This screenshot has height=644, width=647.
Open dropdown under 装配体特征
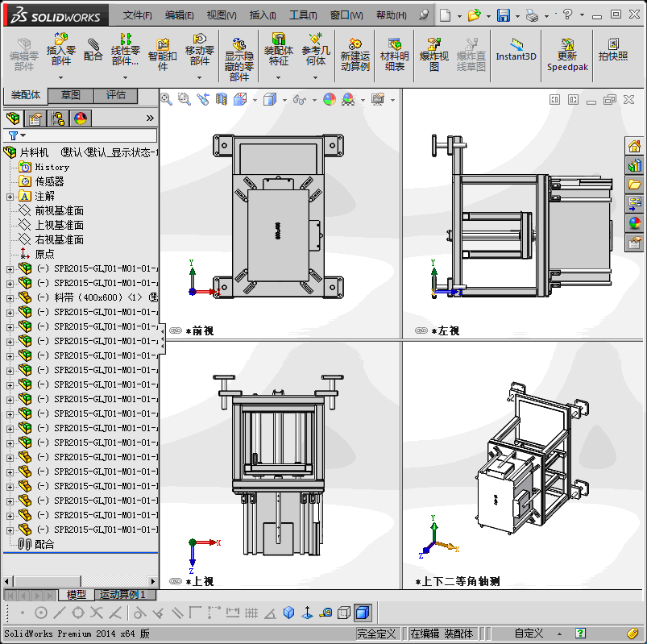[x=279, y=77]
